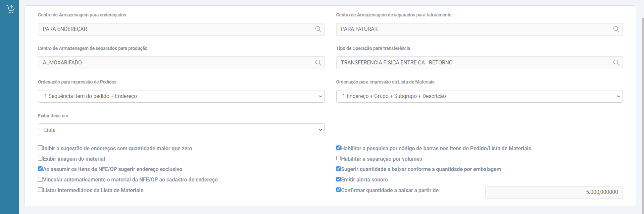This screenshot has height=214, width=644.
Task: Click the cart upload icon in sidebar
Action: [x=10, y=9]
